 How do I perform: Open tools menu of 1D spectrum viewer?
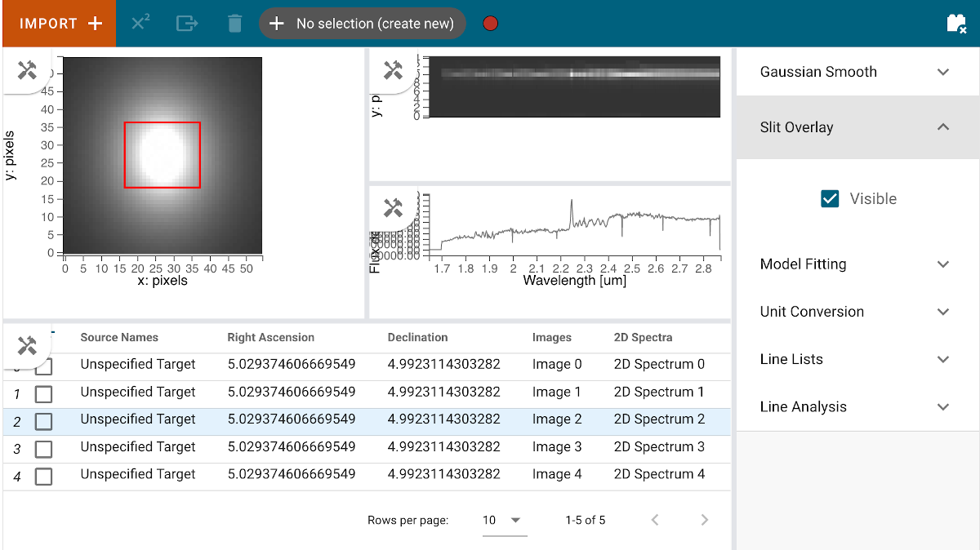coord(394,208)
